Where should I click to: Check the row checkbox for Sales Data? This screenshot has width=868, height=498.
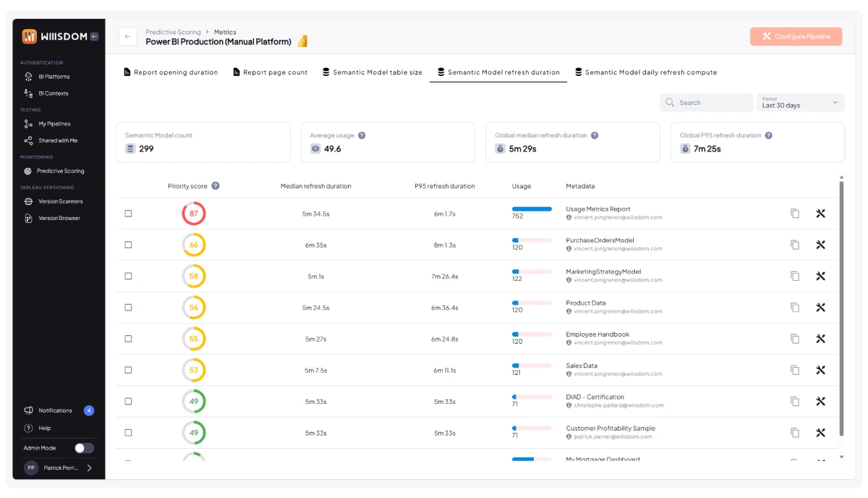tap(128, 370)
